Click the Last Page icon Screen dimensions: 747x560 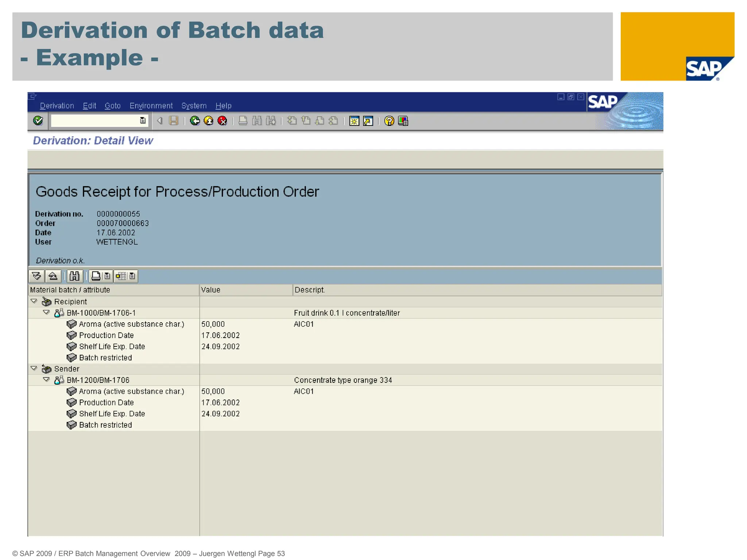pos(333,121)
